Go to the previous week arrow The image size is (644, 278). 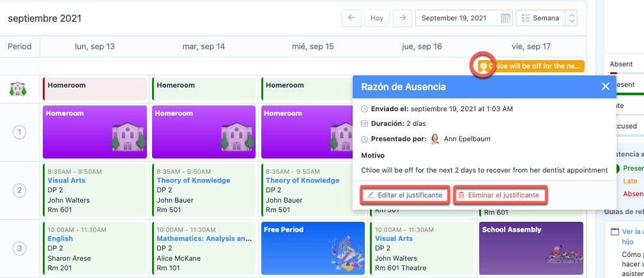(351, 19)
